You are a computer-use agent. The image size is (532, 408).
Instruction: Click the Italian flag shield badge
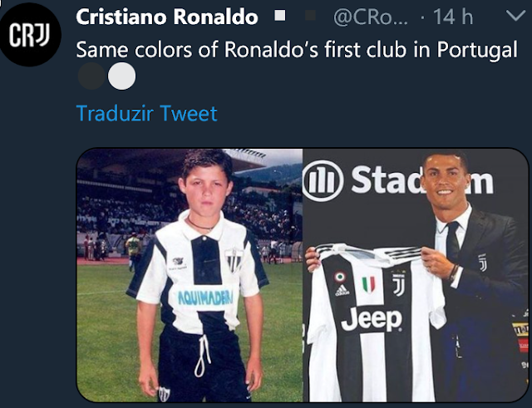pyautogui.click(x=367, y=284)
